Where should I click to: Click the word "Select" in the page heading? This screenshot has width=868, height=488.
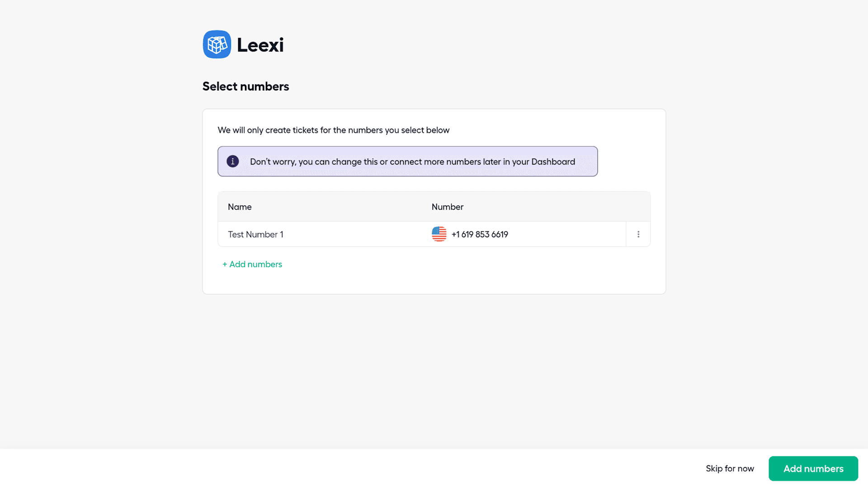(219, 86)
